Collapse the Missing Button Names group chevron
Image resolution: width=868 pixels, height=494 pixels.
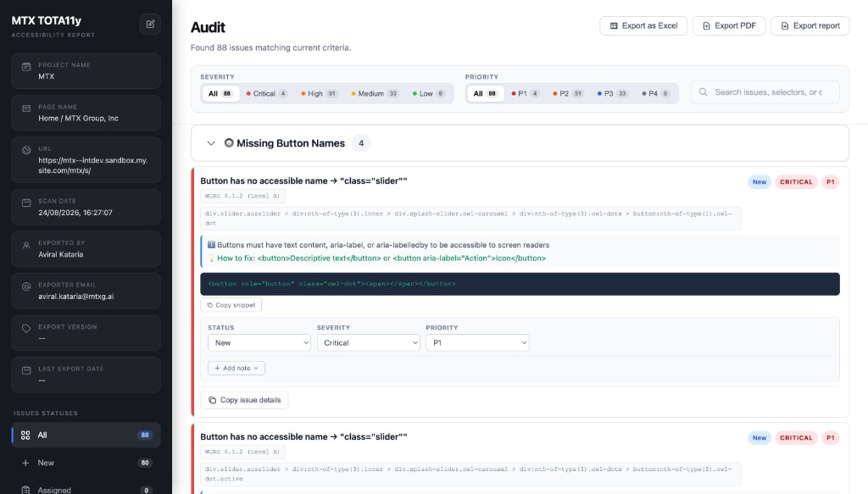click(211, 143)
